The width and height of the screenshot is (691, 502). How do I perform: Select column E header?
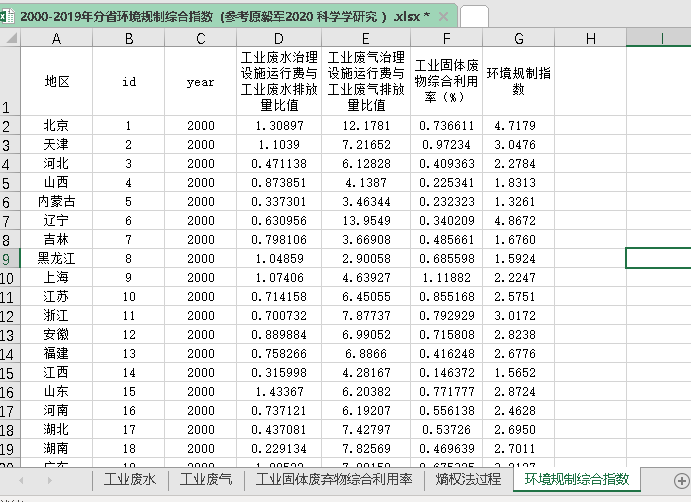[x=366, y=38]
